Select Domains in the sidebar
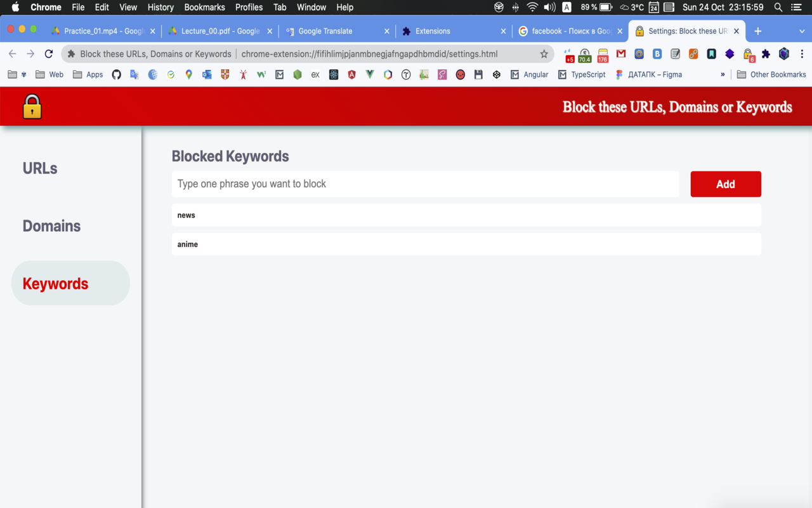Screen dimensions: 812x508 pos(51,225)
